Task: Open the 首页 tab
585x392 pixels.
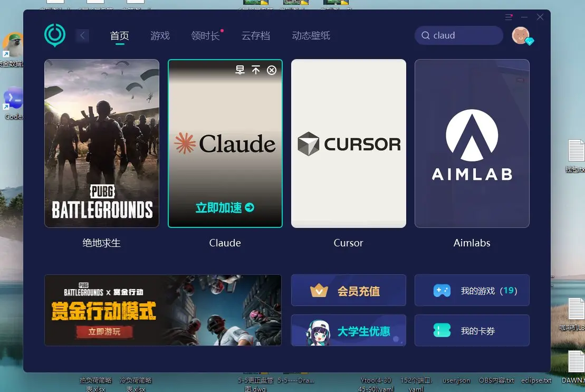Action: tap(119, 35)
